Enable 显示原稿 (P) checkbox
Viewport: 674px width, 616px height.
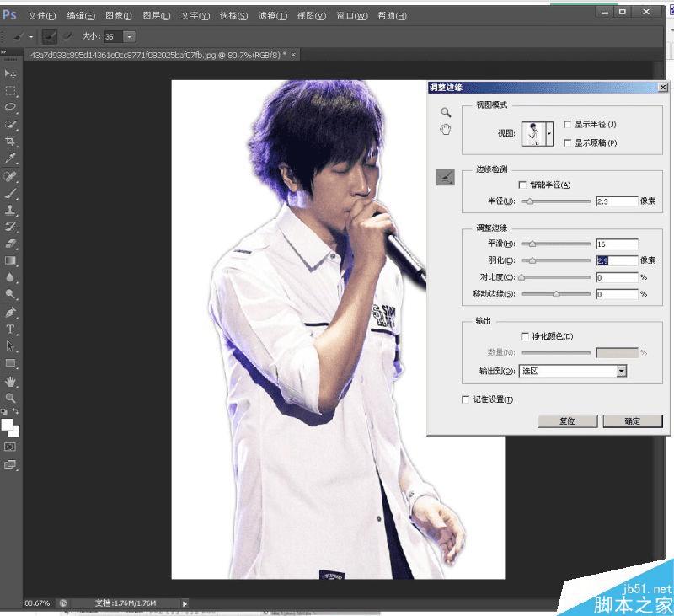point(567,142)
